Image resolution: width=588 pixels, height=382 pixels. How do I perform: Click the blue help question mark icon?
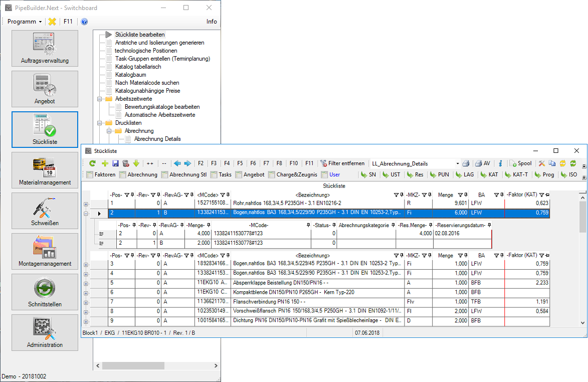tap(84, 22)
